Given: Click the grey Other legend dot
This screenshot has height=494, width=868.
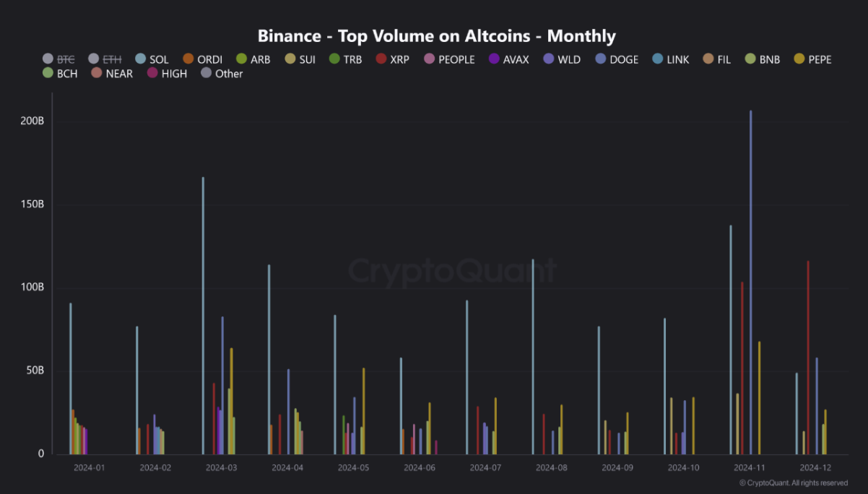Looking at the screenshot, I should click(x=206, y=73).
